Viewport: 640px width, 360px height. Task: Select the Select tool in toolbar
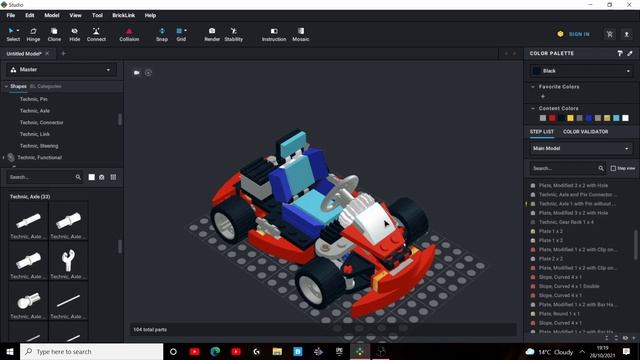[13, 34]
